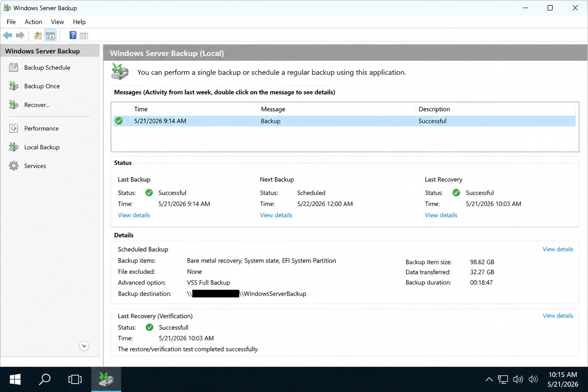Click the Up one level toolbar icon
Viewport: 588px width, 392px height.
(38, 36)
